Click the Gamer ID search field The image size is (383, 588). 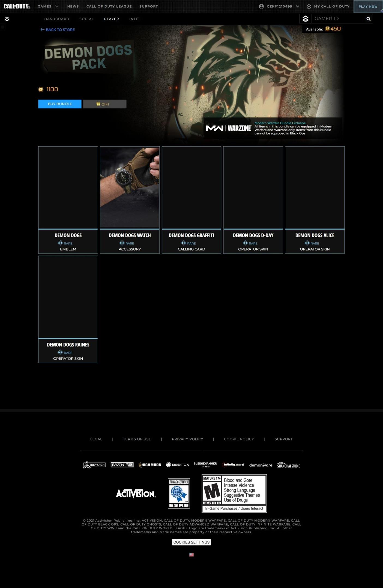(x=338, y=19)
